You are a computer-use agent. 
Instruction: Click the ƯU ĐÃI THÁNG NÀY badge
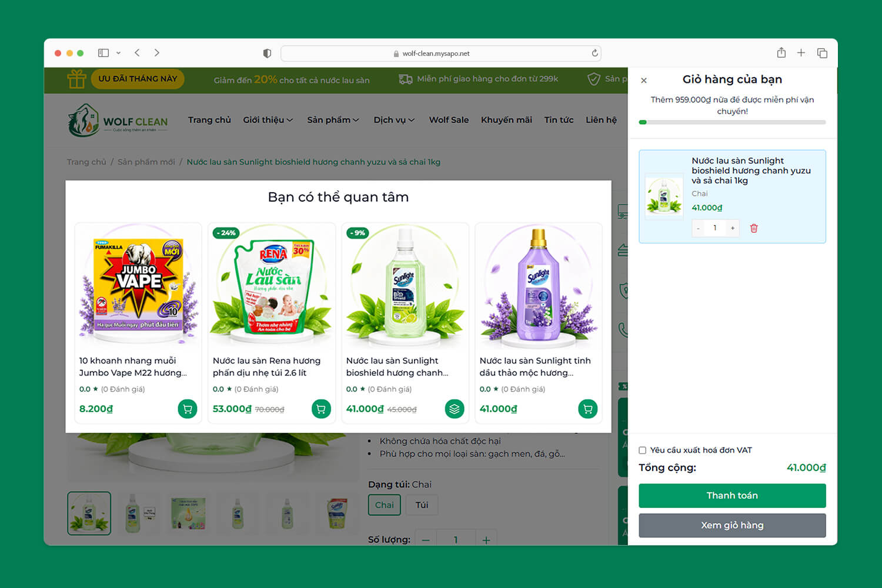pyautogui.click(x=138, y=79)
